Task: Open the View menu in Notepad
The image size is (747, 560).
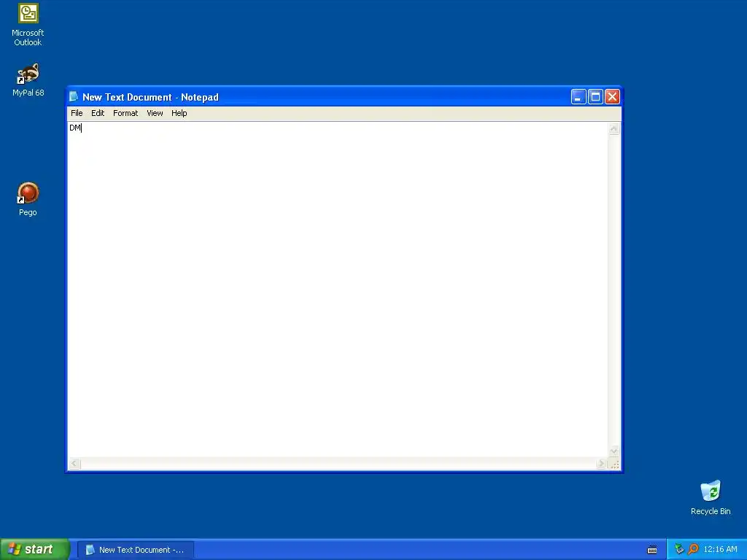Action: pyautogui.click(x=155, y=113)
